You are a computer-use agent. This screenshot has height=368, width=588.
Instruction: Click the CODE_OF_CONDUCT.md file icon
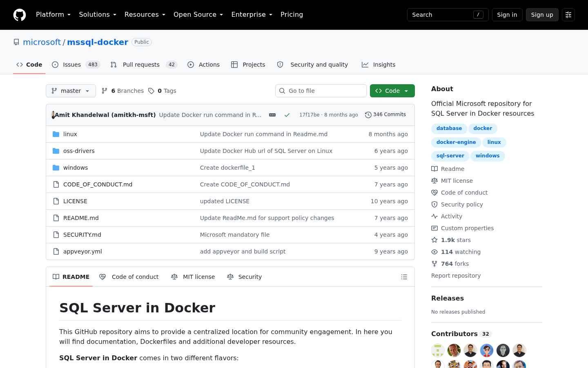pyautogui.click(x=56, y=184)
